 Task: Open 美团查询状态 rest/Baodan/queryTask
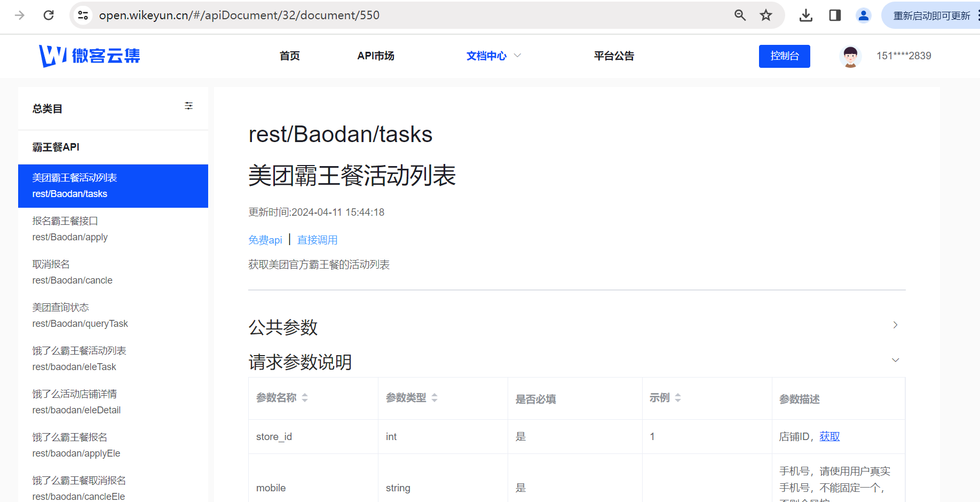pyautogui.click(x=113, y=316)
